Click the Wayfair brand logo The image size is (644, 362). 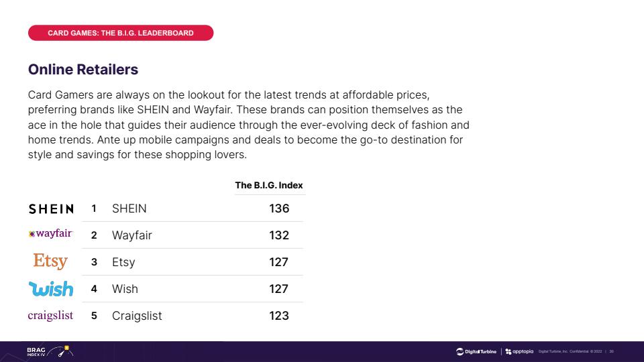tap(50, 234)
